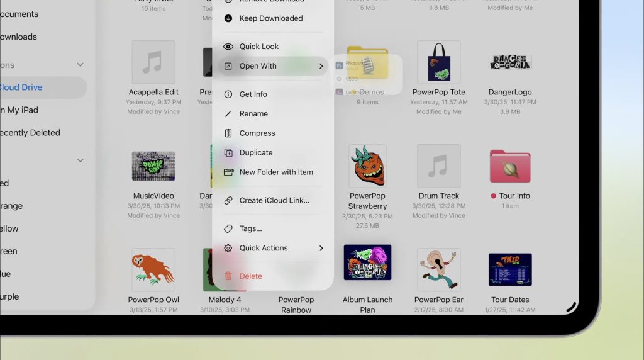Select the Open With menu entry

pyautogui.click(x=258, y=66)
